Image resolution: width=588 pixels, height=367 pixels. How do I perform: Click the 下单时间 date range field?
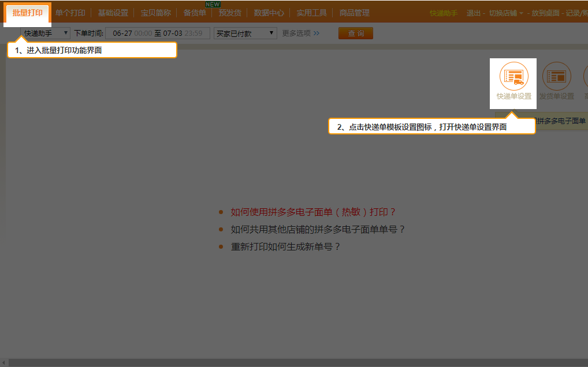point(157,33)
